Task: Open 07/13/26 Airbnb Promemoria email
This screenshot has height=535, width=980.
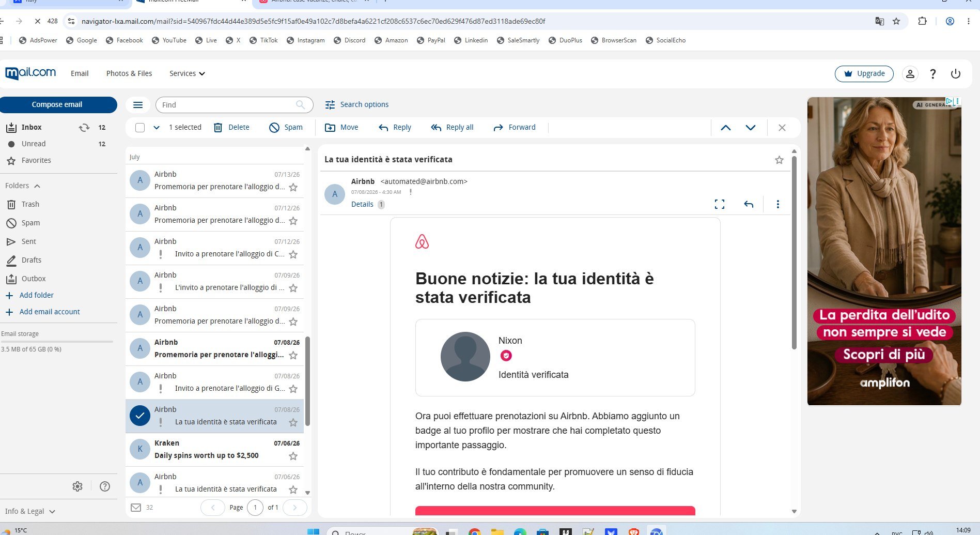Action: tap(214, 181)
